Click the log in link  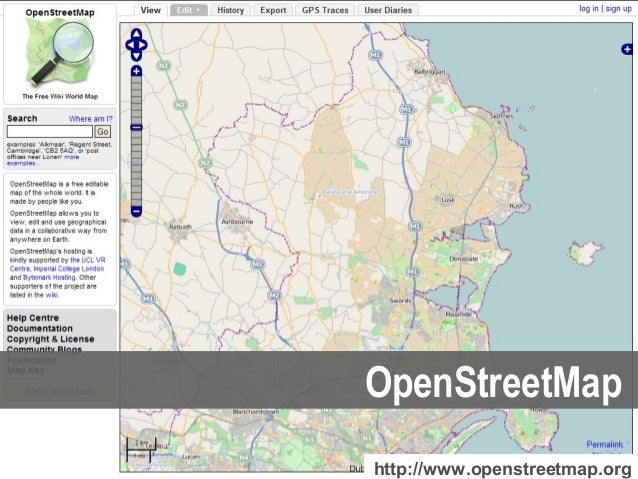click(x=589, y=9)
